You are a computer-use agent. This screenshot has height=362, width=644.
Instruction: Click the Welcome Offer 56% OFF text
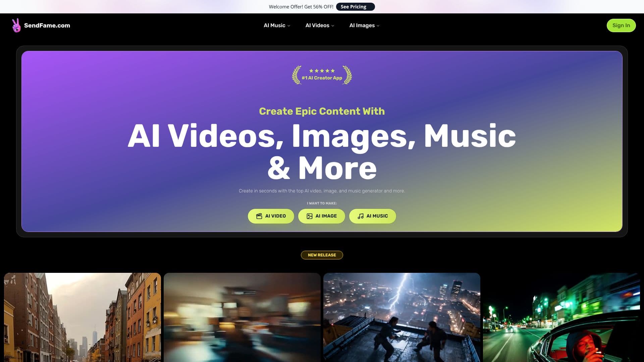click(x=301, y=7)
